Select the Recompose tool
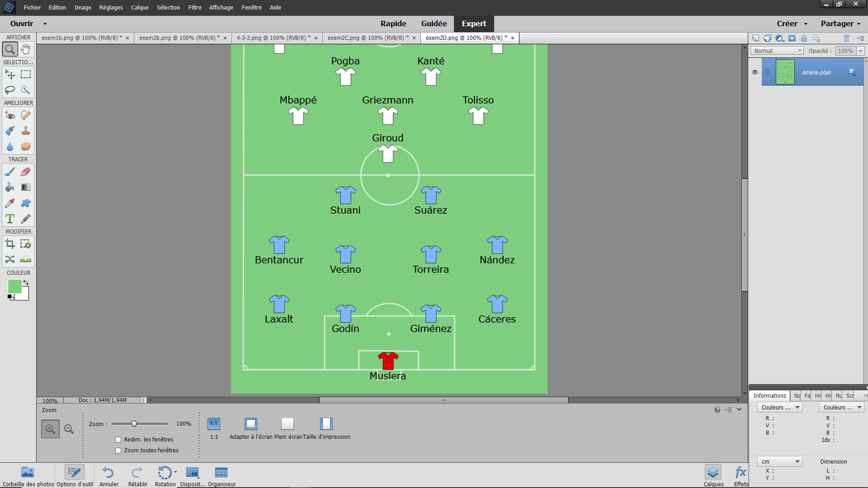Viewport: 868px width, 488px height. 26,244
